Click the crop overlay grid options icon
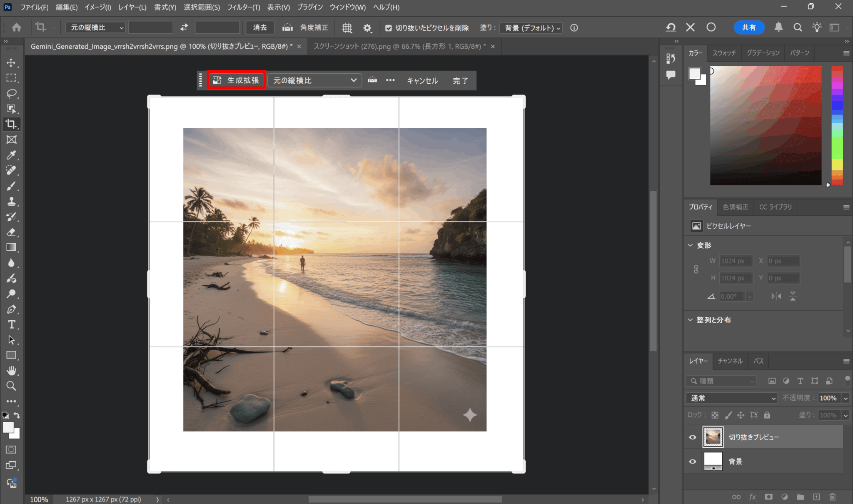 347,28
